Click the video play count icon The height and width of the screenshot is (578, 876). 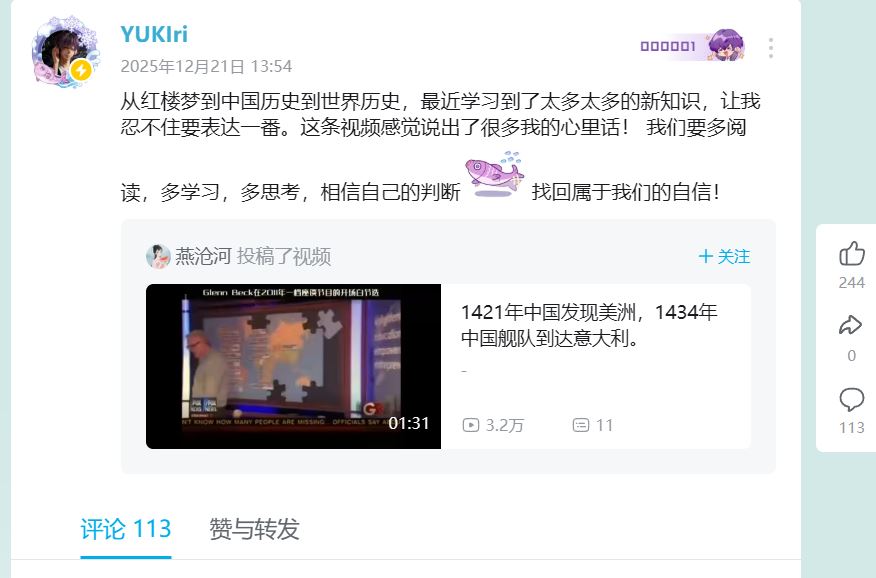[470, 426]
